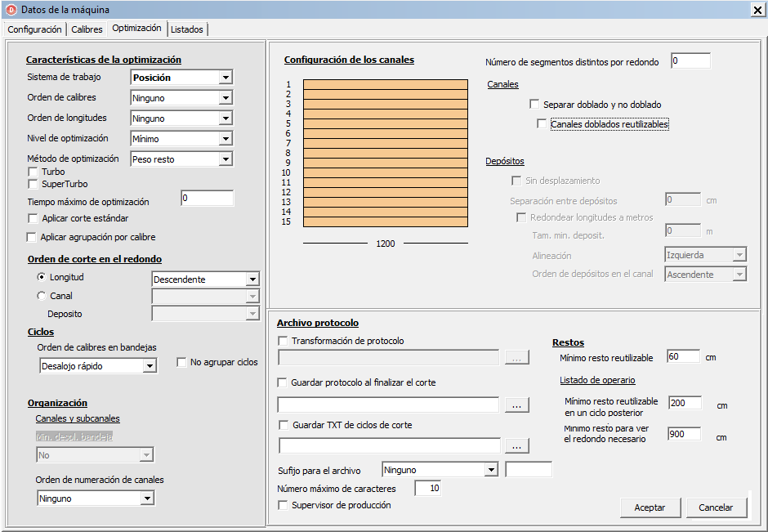Enable No agrupar ciclos
The height and width of the screenshot is (532, 768).
pos(181,362)
